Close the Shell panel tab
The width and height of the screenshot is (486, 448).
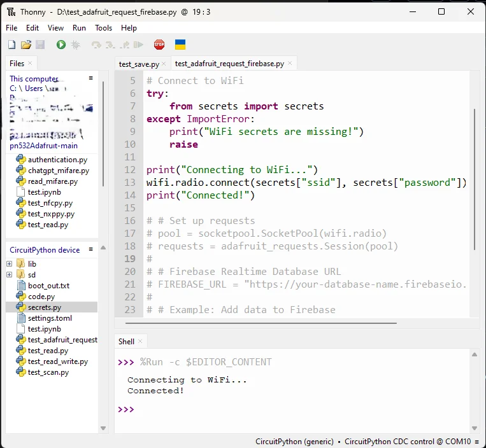(x=140, y=341)
